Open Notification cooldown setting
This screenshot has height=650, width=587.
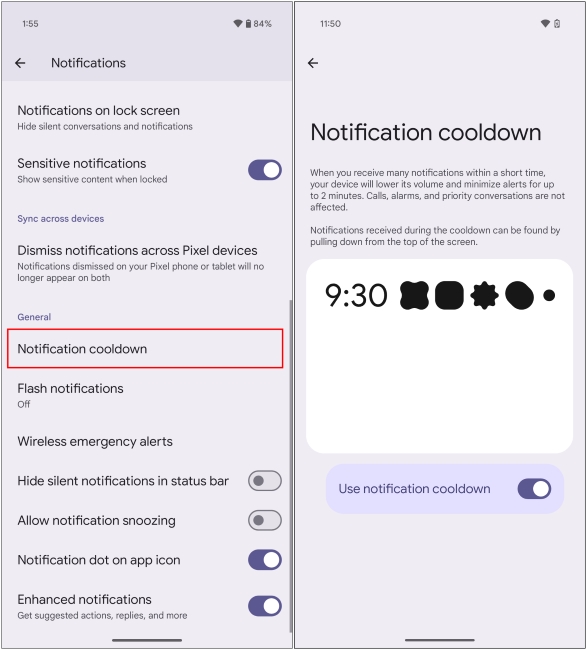pyautogui.click(x=145, y=349)
